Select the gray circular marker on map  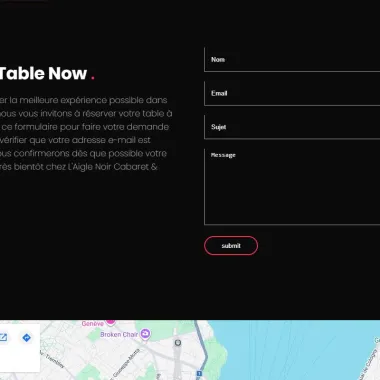click(x=178, y=342)
